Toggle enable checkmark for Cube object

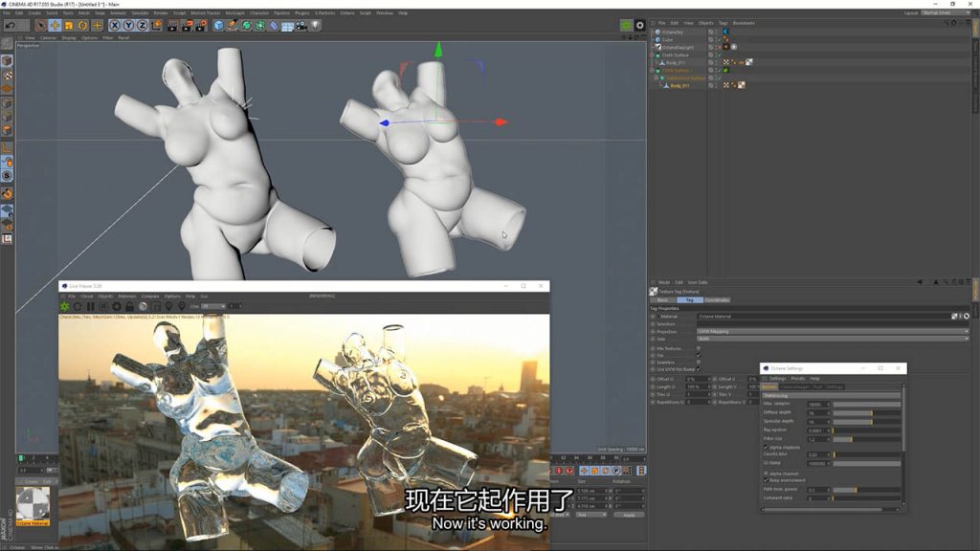tap(718, 39)
